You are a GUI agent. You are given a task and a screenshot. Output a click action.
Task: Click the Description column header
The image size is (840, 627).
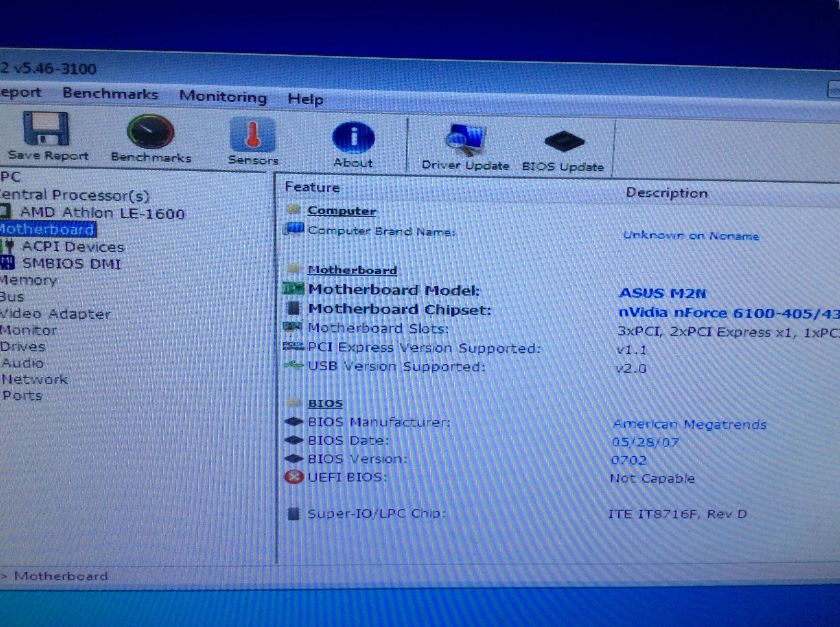[666, 193]
